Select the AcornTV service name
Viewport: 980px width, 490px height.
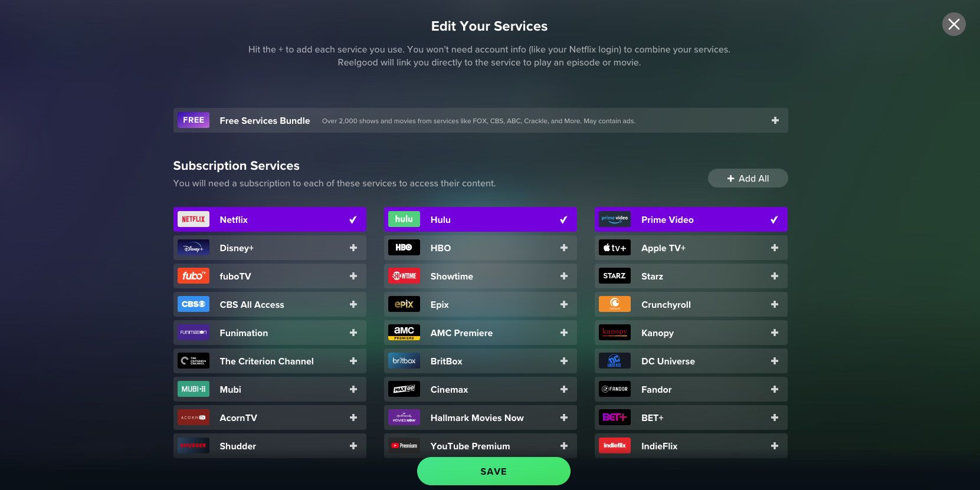238,417
